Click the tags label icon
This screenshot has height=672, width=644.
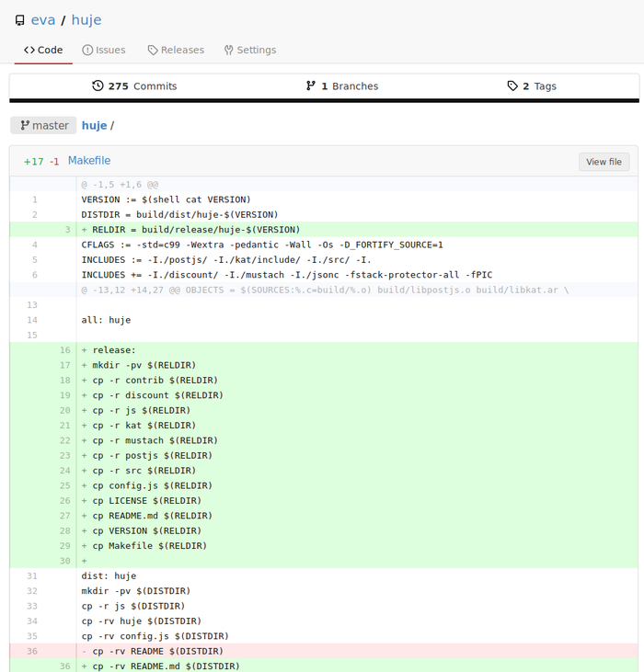[512, 85]
